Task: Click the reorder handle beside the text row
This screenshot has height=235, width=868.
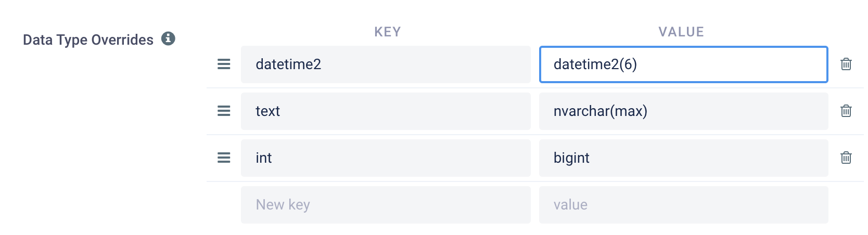Action: pyautogui.click(x=224, y=111)
